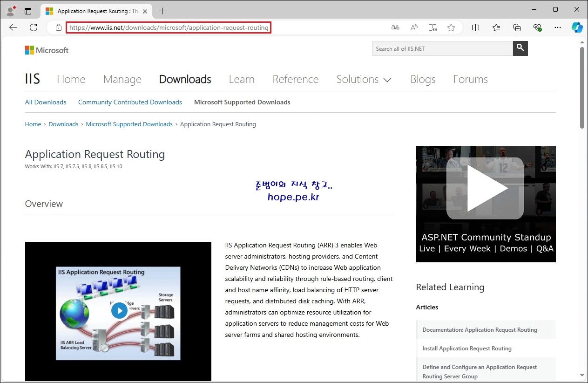Open the Copilot sidebar icon

[x=577, y=27]
